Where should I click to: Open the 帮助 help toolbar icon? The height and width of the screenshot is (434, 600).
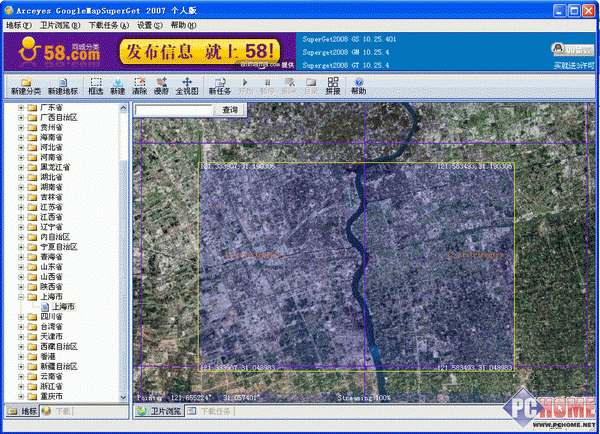click(358, 85)
